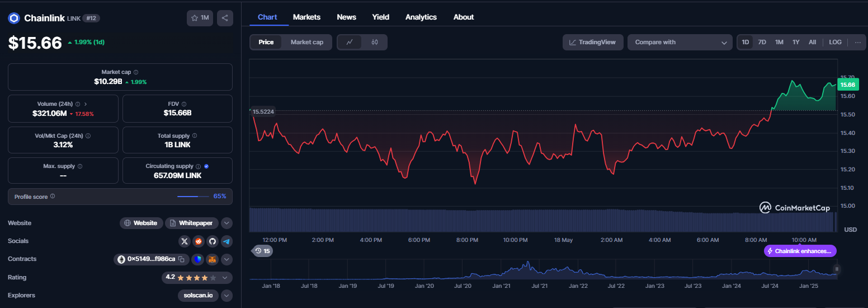Set chart range to 7D
This screenshot has width=868, height=308.
pyautogui.click(x=762, y=42)
